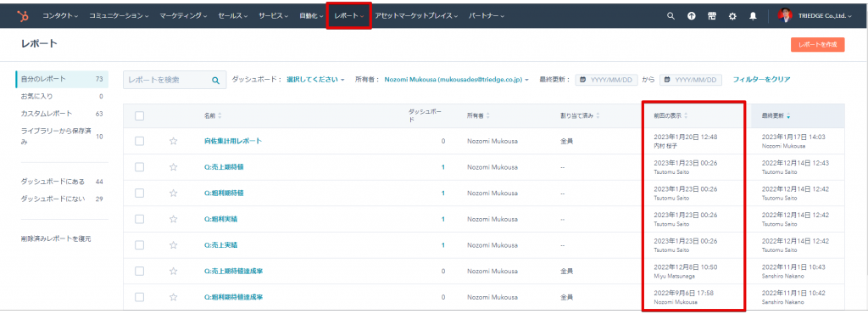Favorite the Q:粗利実績 star
Viewport: 868px width, 314px height.
point(173,219)
